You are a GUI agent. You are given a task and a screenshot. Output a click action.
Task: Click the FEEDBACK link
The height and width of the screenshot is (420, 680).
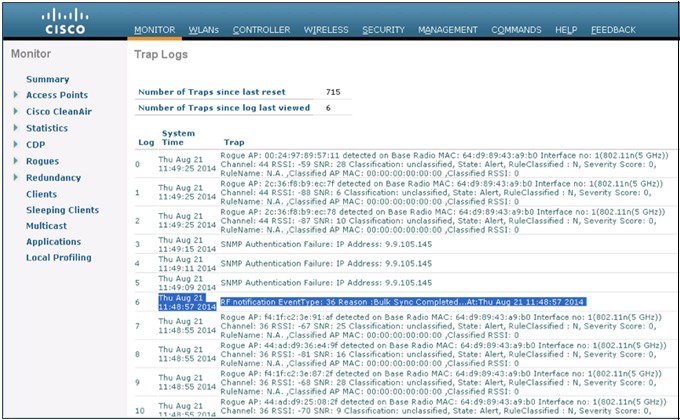[613, 30]
